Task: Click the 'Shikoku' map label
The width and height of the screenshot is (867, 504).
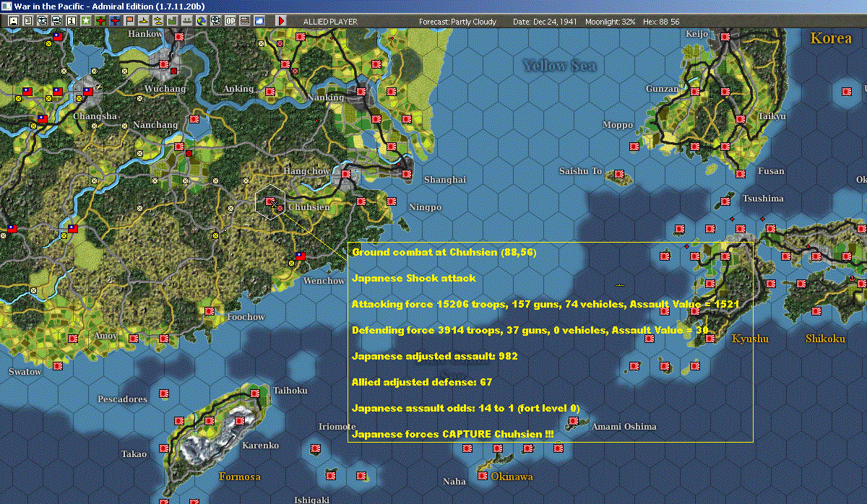Action: coord(825,338)
